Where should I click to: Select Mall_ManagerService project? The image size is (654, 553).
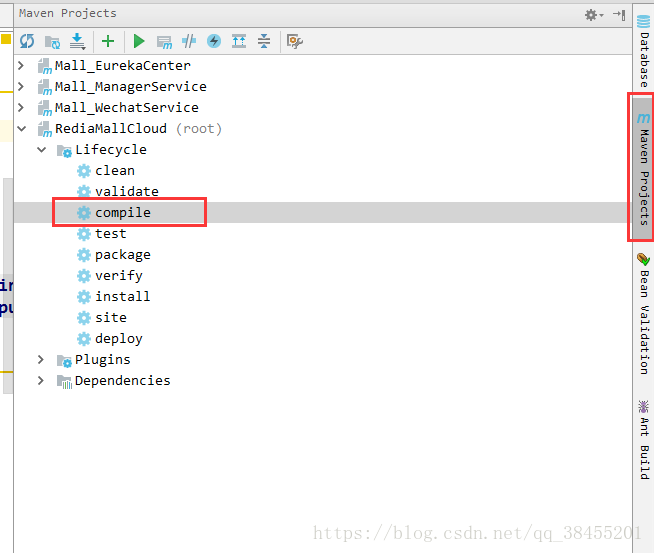pyautogui.click(x=131, y=86)
